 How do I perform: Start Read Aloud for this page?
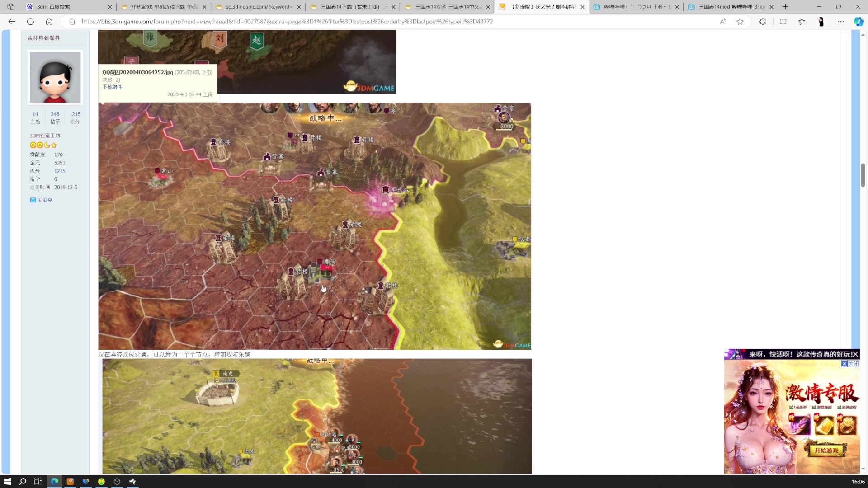tap(723, 21)
